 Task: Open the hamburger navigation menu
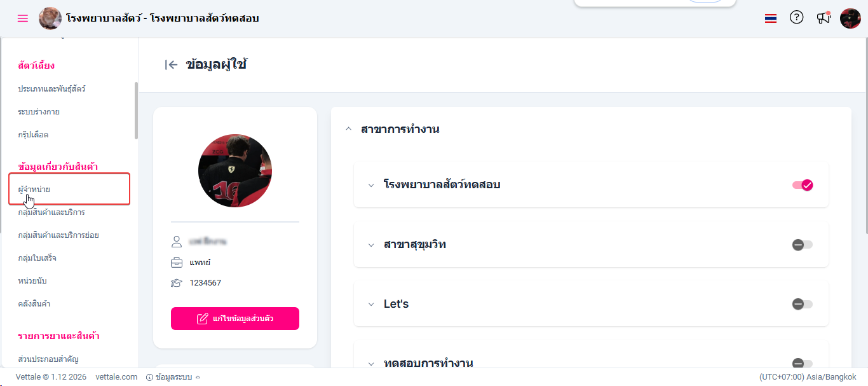tap(23, 18)
